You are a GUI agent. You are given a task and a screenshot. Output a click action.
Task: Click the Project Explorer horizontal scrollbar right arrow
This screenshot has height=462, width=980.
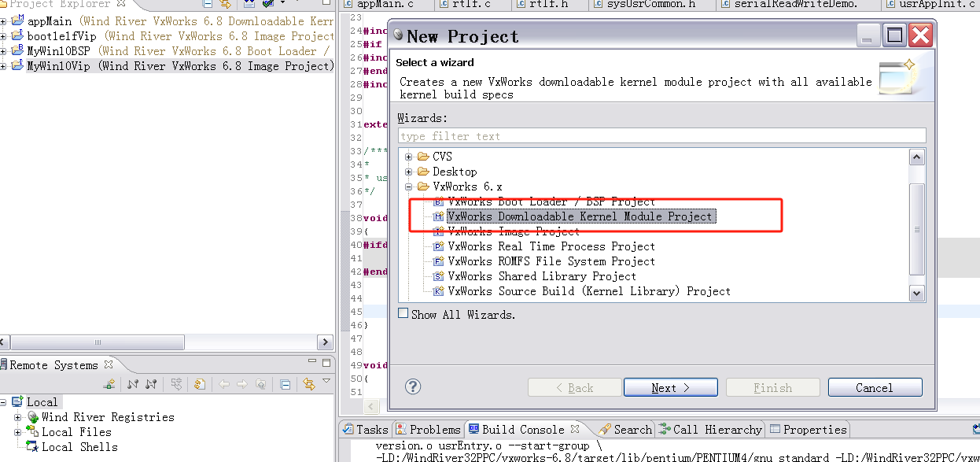click(325, 342)
